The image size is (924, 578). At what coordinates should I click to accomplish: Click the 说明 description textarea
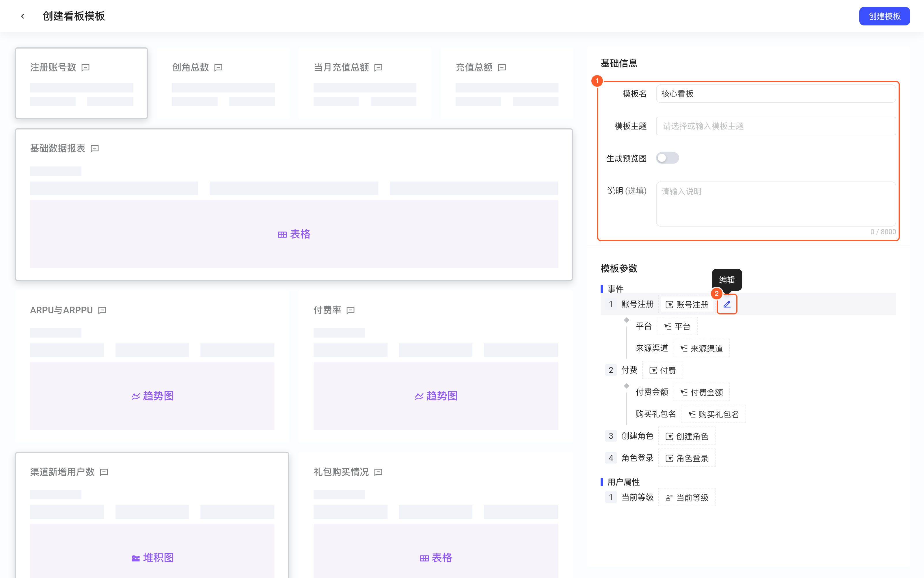tap(776, 204)
